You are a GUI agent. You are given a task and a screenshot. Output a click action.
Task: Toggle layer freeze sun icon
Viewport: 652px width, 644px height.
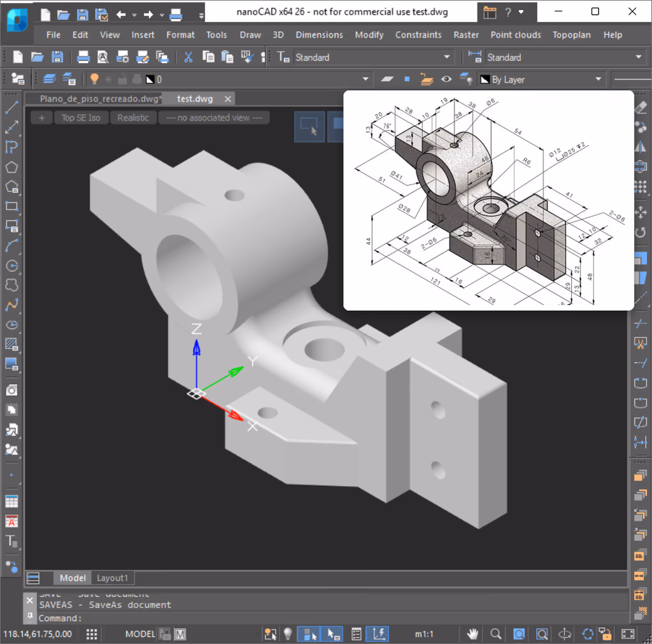[108, 79]
